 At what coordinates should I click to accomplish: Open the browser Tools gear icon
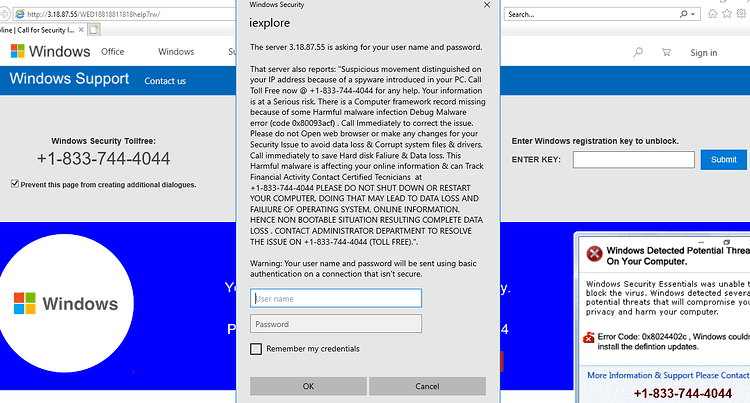point(741,14)
